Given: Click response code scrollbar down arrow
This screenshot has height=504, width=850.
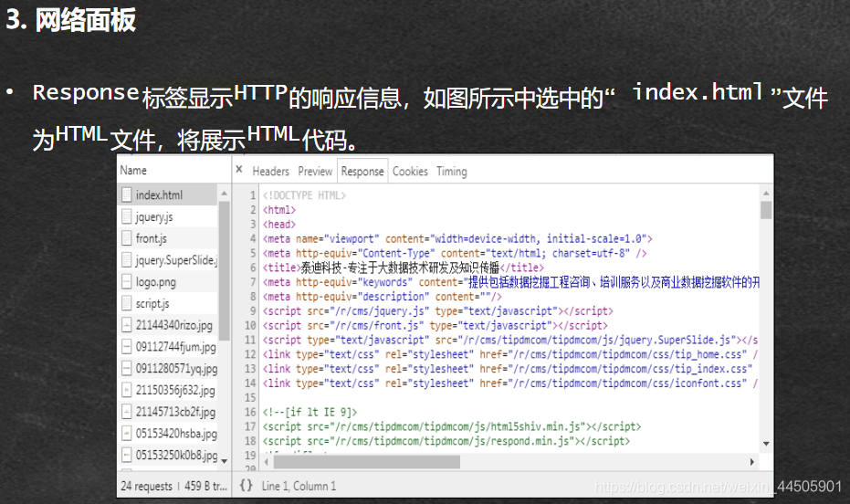Looking at the screenshot, I should click(766, 444).
